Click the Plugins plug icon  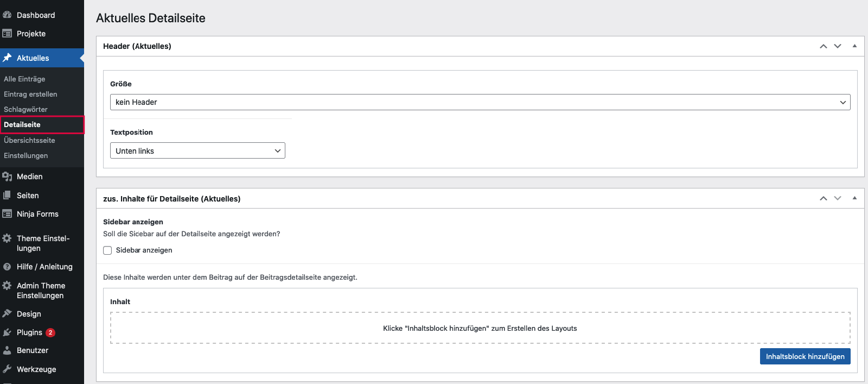[x=7, y=332]
